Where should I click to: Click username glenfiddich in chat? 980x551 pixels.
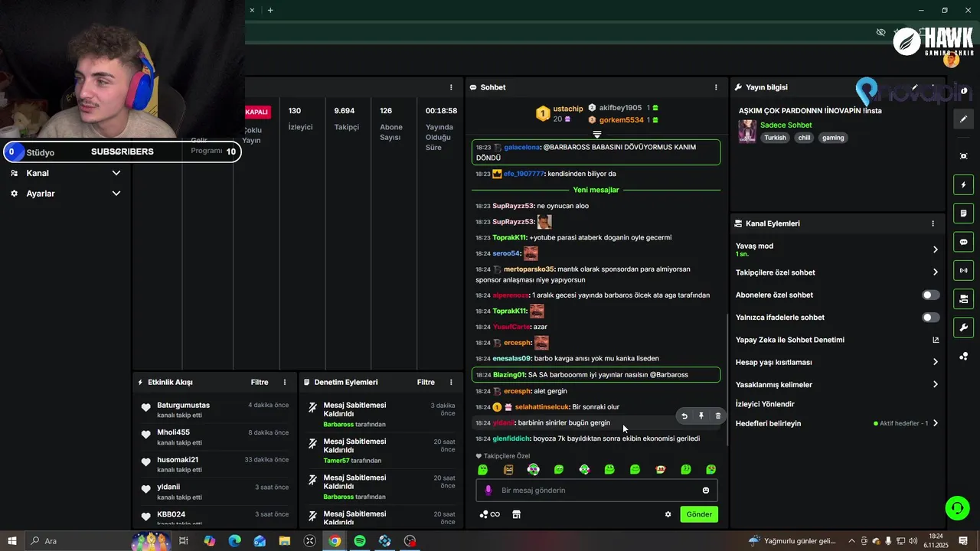(511, 439)
